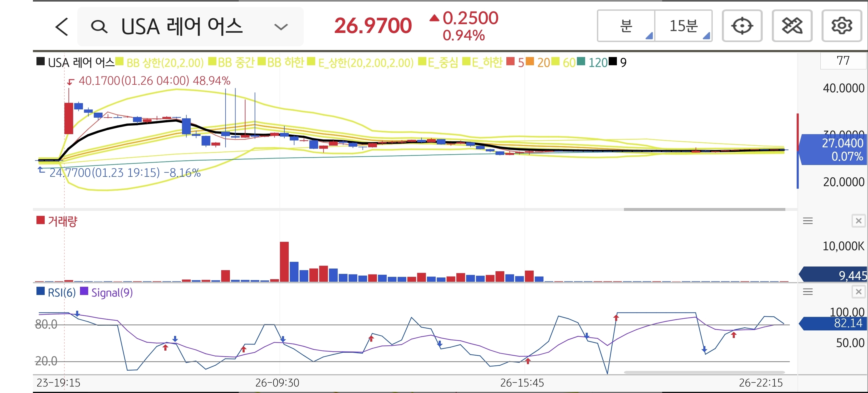Screen dimensions: 868x393
Task: Click the drawing tools pencil-ruler icon
Action: point(792,26)
